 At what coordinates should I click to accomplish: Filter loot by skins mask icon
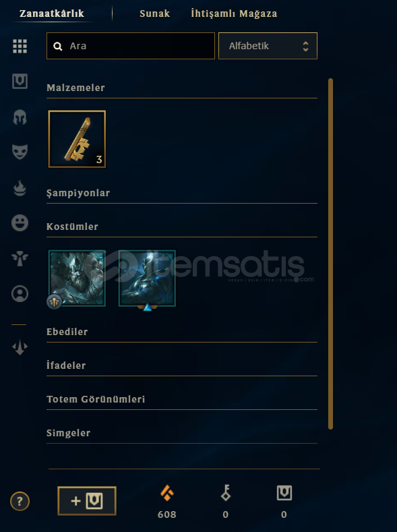(20, 152)
